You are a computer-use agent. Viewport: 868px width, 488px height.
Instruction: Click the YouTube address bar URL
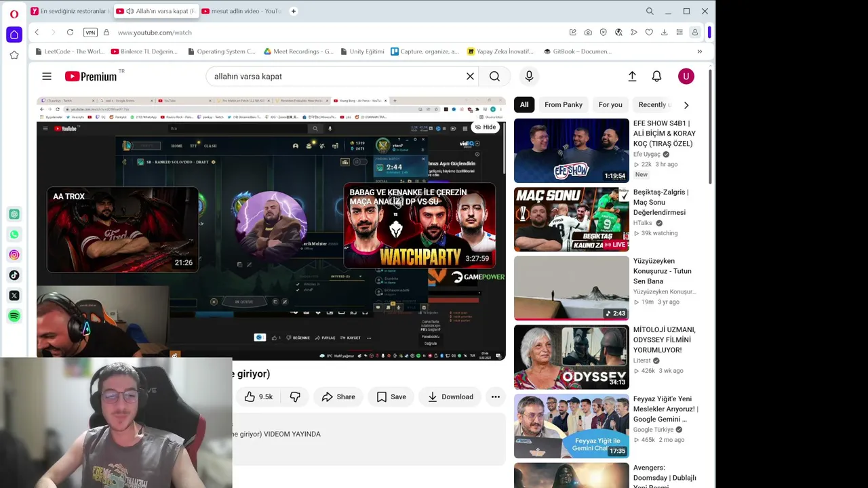point(155,33)
